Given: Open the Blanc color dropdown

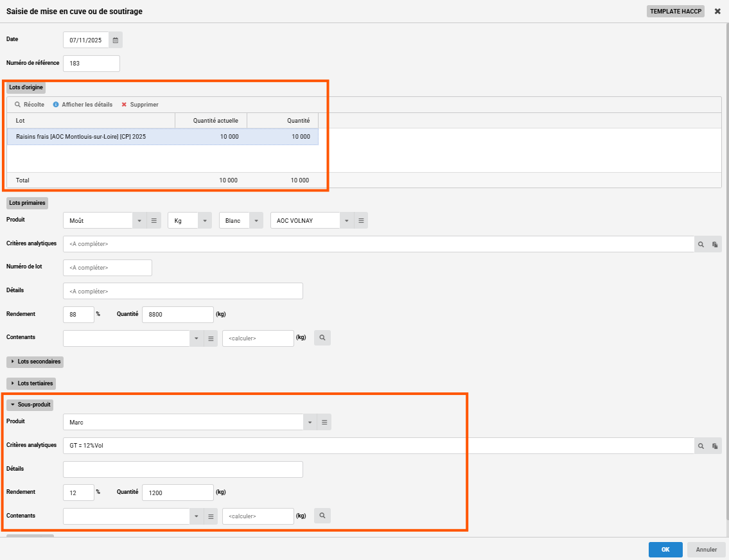Looking at the screenshot, I should pyautogui.click(x=256, y=221).
